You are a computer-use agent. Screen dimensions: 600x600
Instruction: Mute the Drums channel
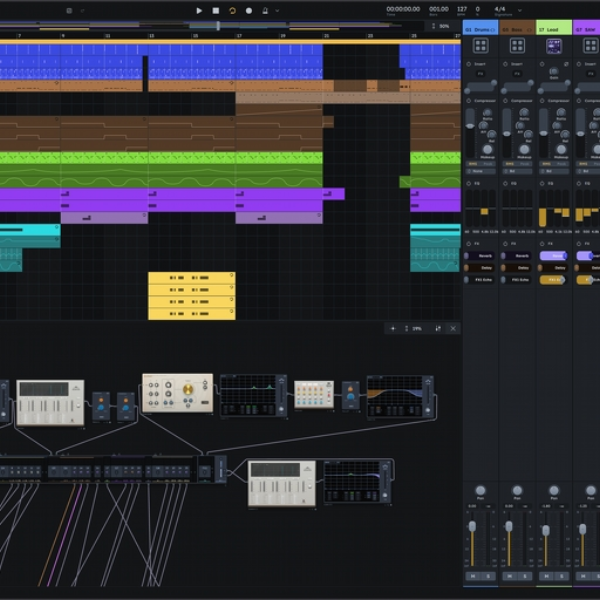point(473,576)
